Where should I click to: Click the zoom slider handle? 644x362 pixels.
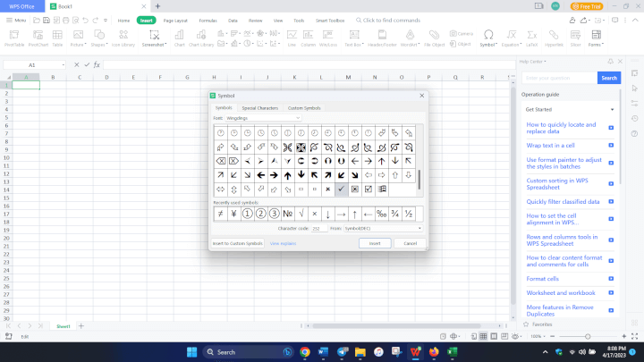coord(588,337)
